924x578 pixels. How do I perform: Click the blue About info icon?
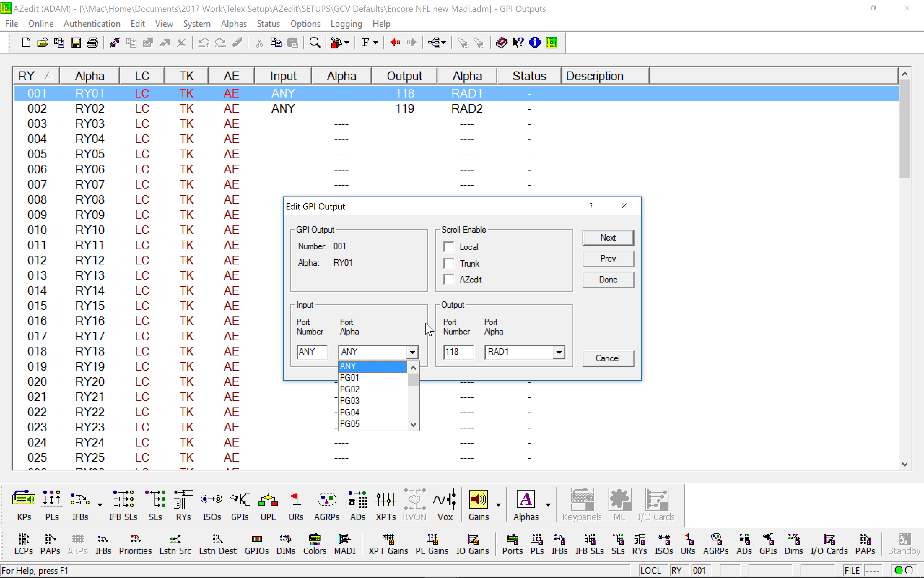534,42
